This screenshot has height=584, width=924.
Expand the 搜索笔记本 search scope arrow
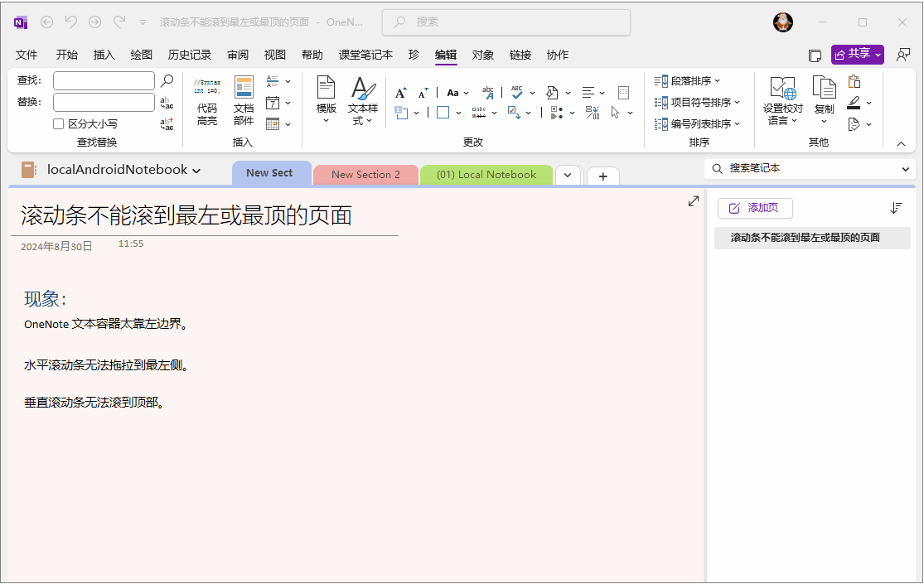(905, 169)
